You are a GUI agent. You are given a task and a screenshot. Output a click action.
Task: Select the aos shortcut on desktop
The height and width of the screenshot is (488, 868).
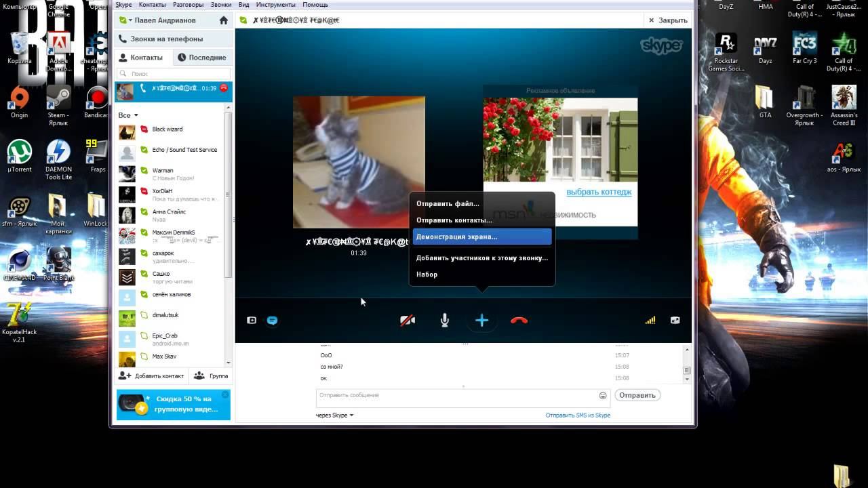point(844,157)
